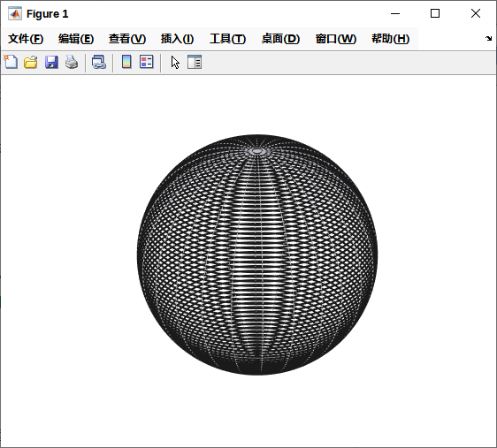Image resolution: width=497 pixels, height=448 pixels.
Task: Open a file with the folder icon
Action: click(x=31, y=62)
